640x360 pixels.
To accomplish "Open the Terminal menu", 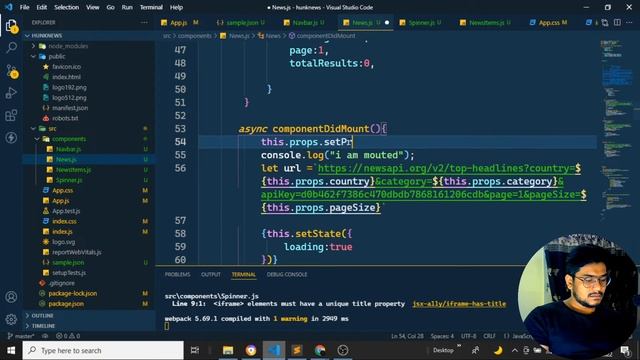I will pos(151,7).
